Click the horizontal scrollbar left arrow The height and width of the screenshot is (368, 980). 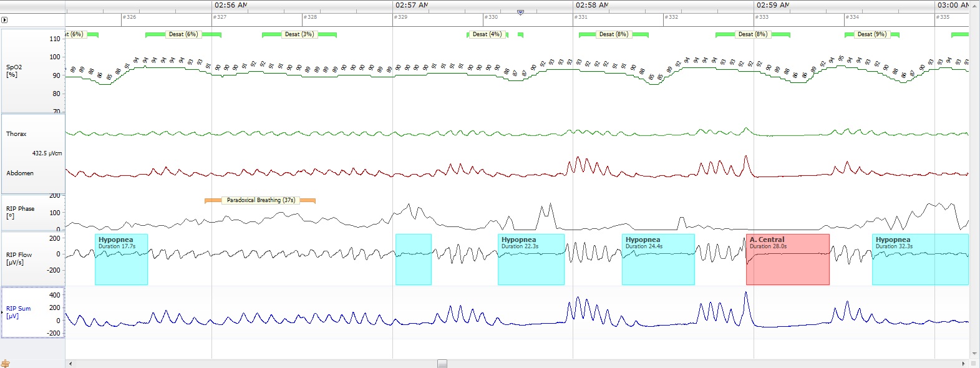tap(70, 363)
